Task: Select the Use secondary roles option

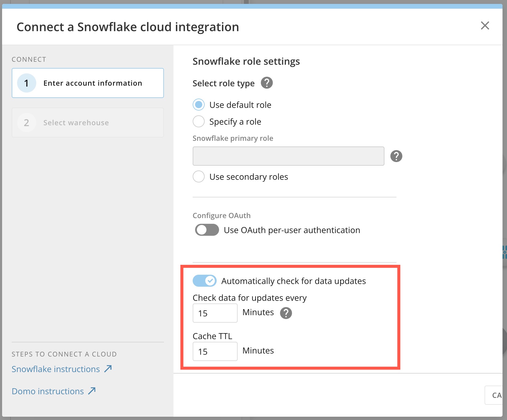Action: point(199,177)
